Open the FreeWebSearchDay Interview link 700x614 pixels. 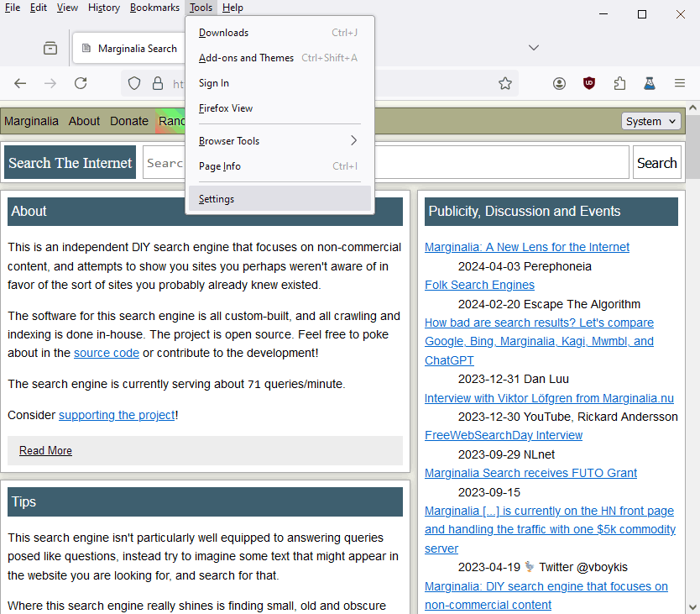tap(504, 435)
